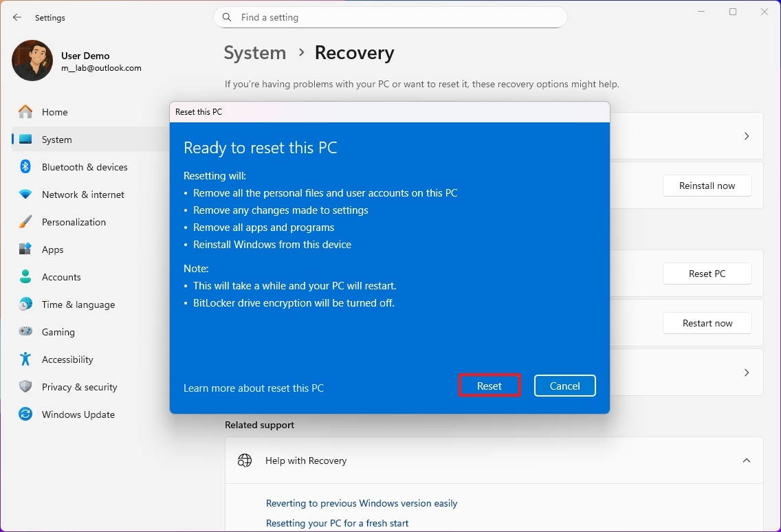The height and width of the screenshot is (532, 781).
Task: Click the Windows Update icon
Action: 25,414
